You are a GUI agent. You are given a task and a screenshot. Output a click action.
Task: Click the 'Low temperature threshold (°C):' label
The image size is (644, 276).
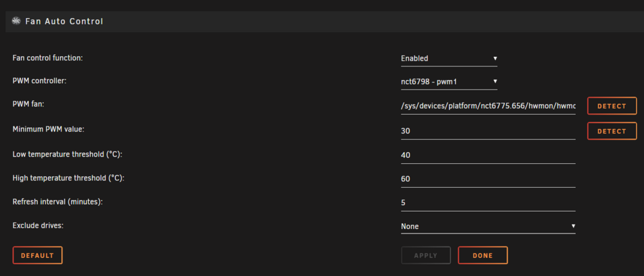[x=68, y=154]
